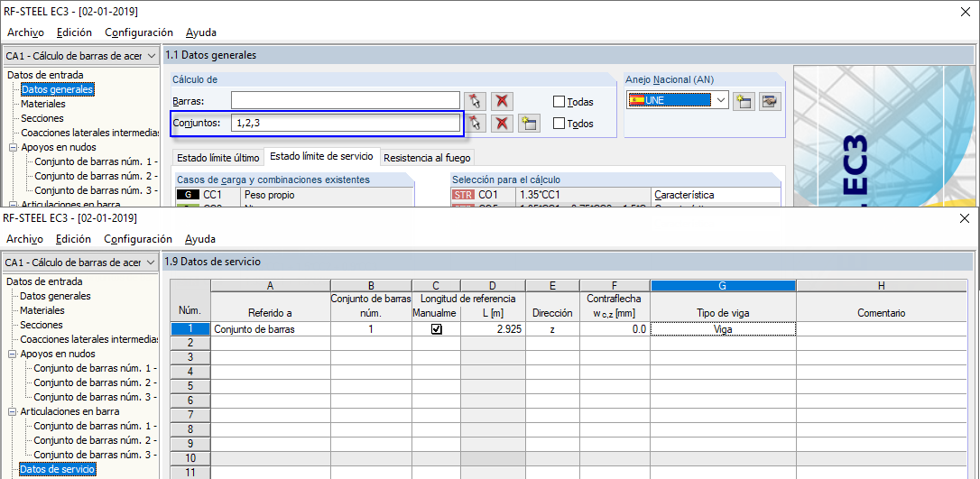The height and width of the screenshot is (479, 980).
Task: Select Datos generales in Datos de servicio window tree
Action: click(55, 296)
